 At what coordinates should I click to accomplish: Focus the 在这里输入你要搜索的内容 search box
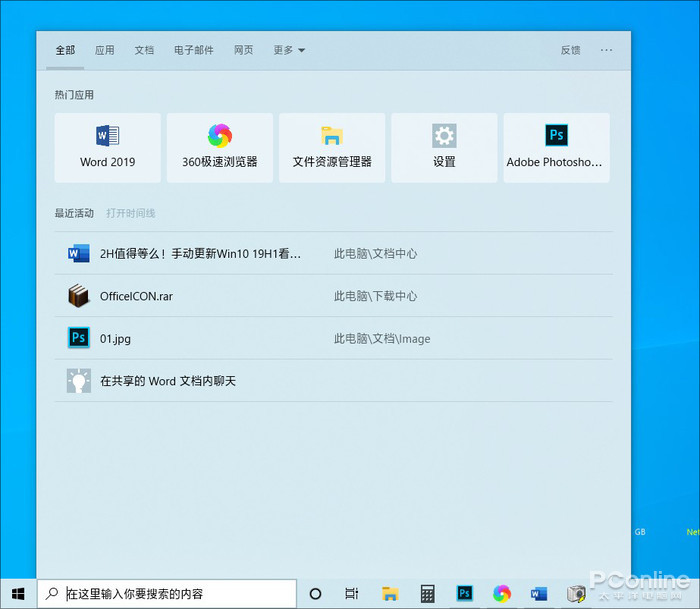click(167, 594)
